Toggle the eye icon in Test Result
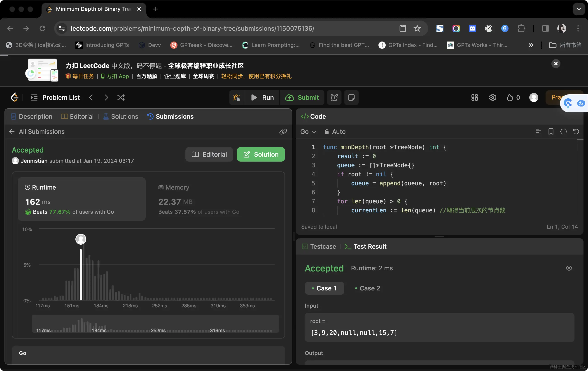The image size is (588, 371). [569, 268]
